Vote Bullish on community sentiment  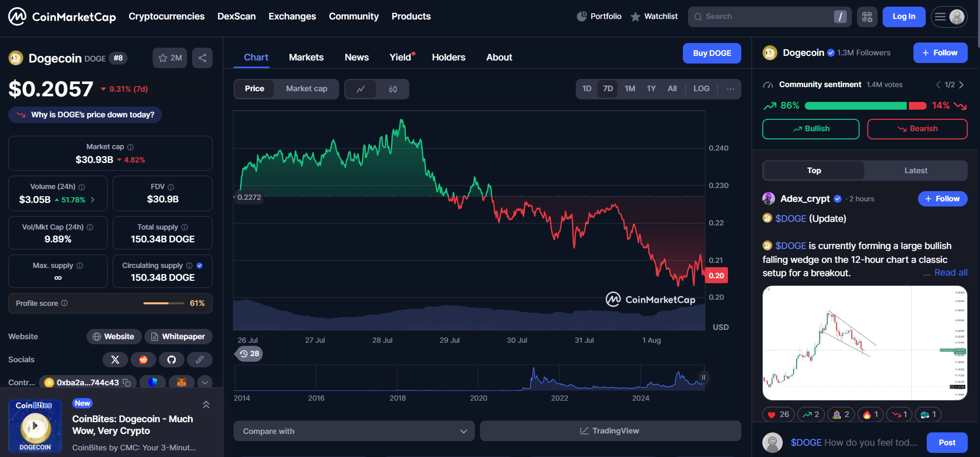click(x=810, y=129)
